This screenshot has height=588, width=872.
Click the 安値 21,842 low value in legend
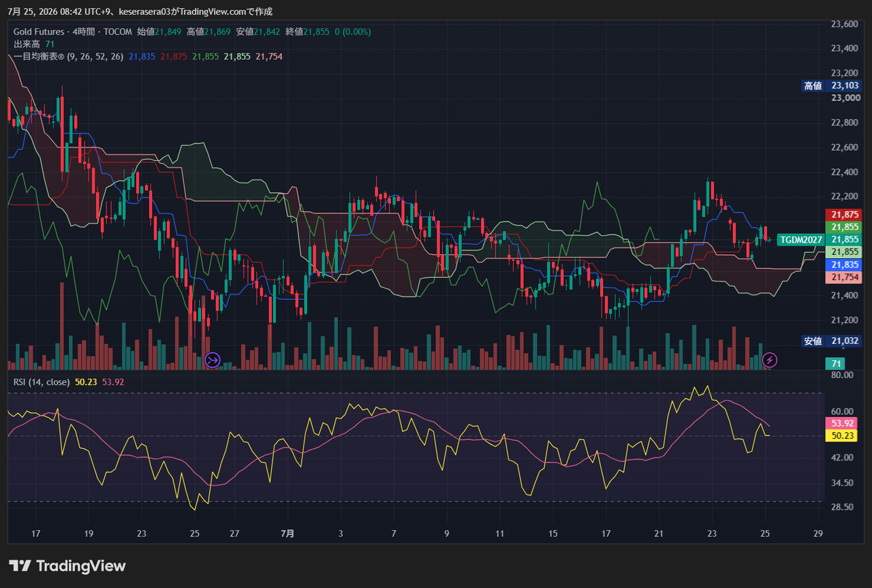coord(258,31)
